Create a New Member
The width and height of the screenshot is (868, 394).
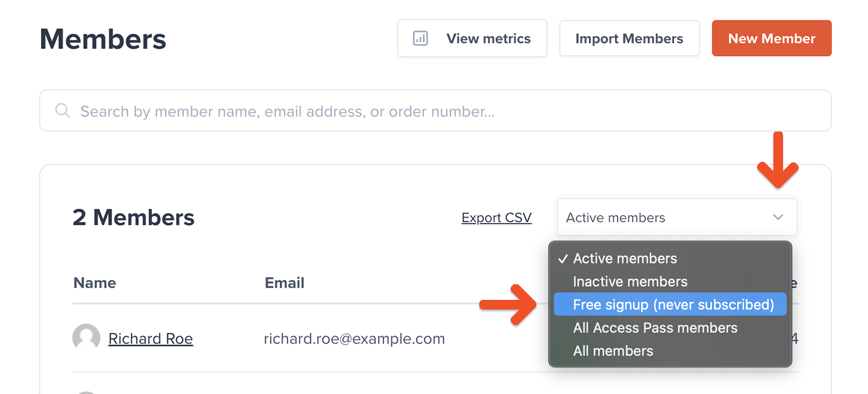772,39
